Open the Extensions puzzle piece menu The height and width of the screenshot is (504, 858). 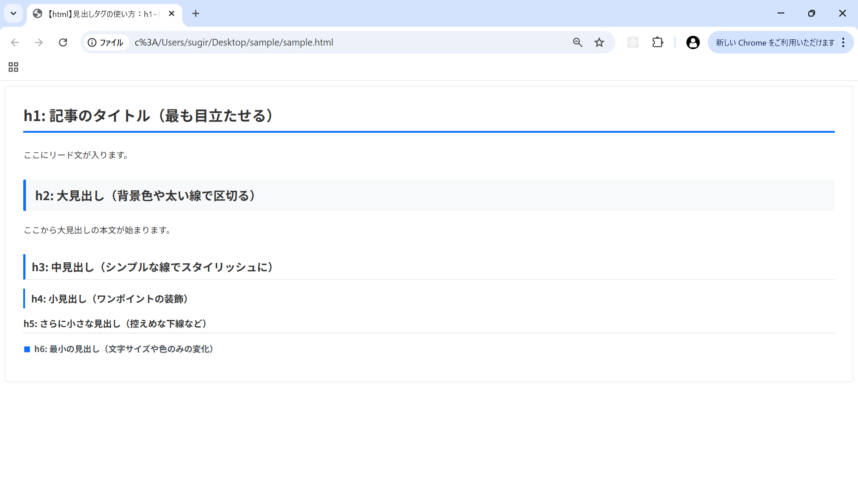[x=657, y=42]
